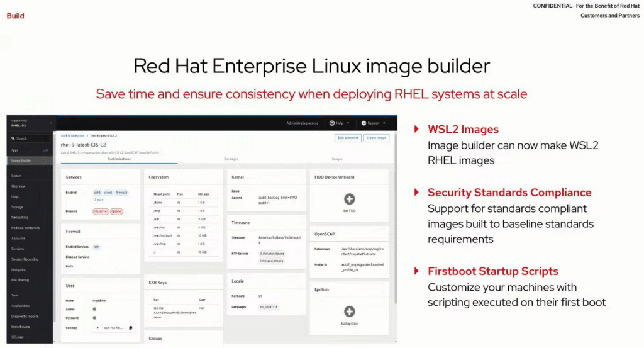
Task: Click the OpenSCAP Datastream path value
Action: pos(363,252)
